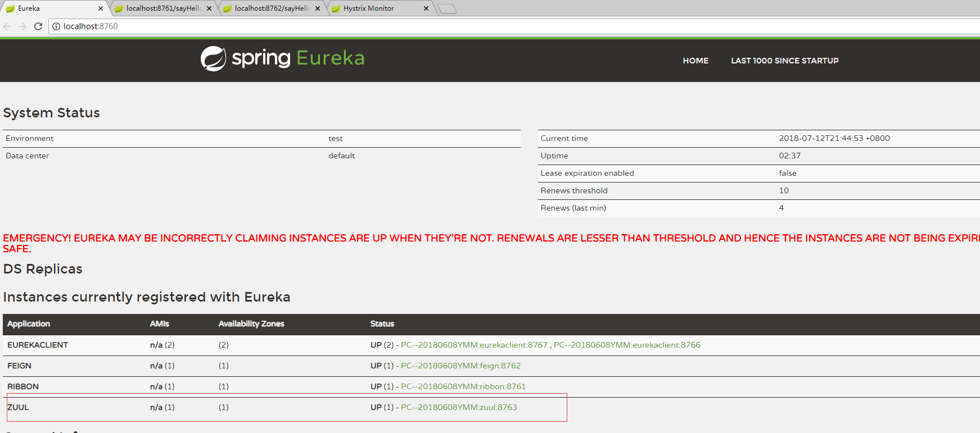Open LAST 1000 SINCE STARTUP page
This screenshot has width=980, height=433.
pos(784,61)
